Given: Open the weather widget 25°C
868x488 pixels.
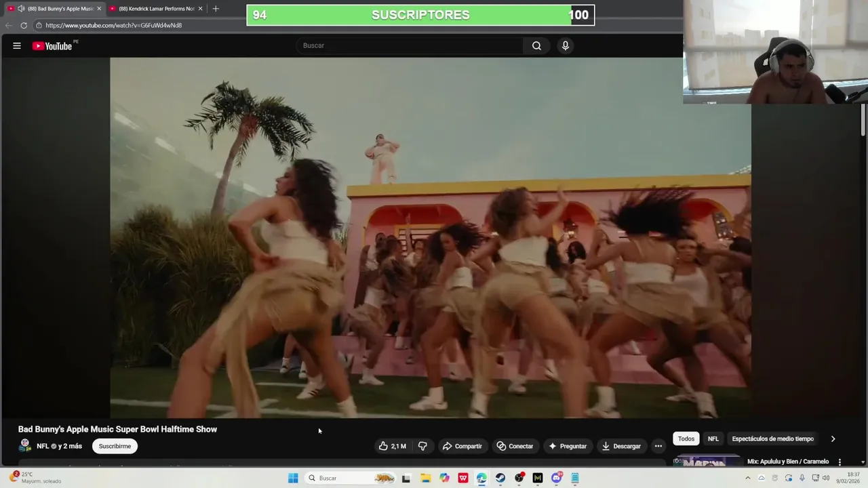Looking at the screenshot, I should point(34,478).
